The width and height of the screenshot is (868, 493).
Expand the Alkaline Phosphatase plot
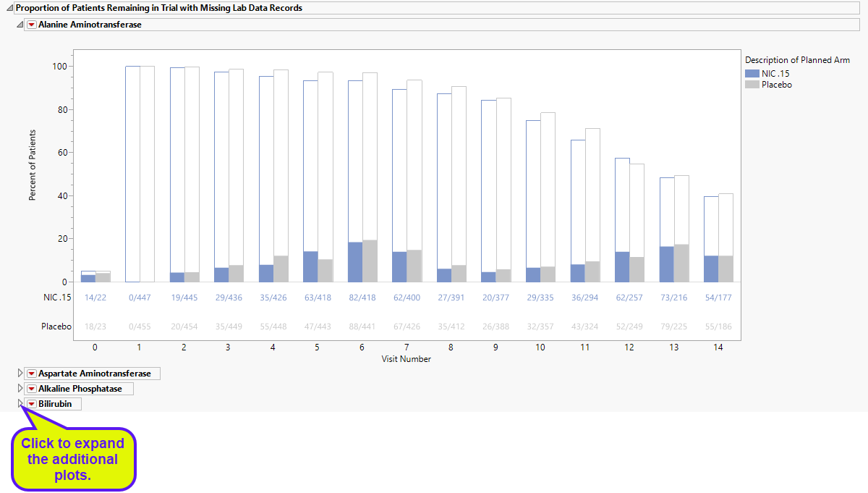20,389
